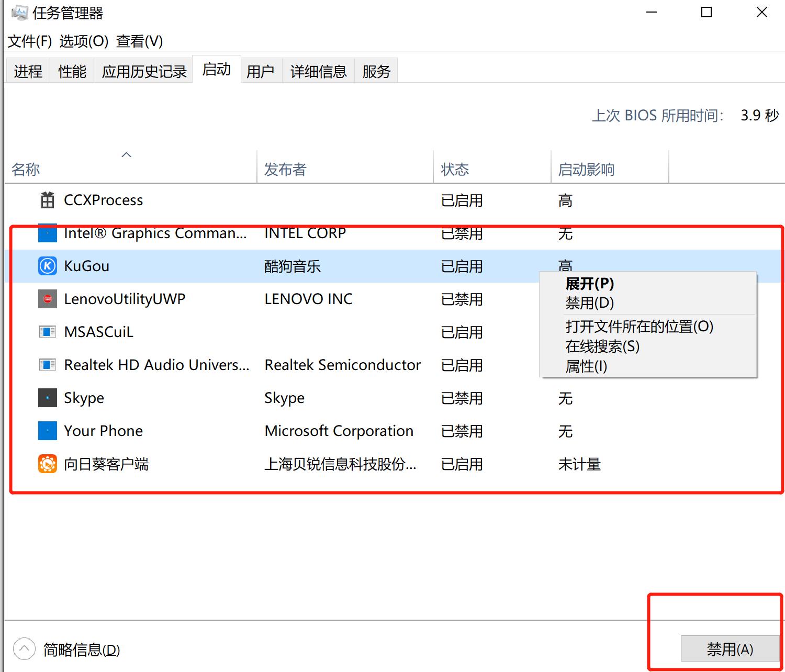Open the 文件(F) menu
785x672 pixels.
pyautogui.click(x=30, y=41)
